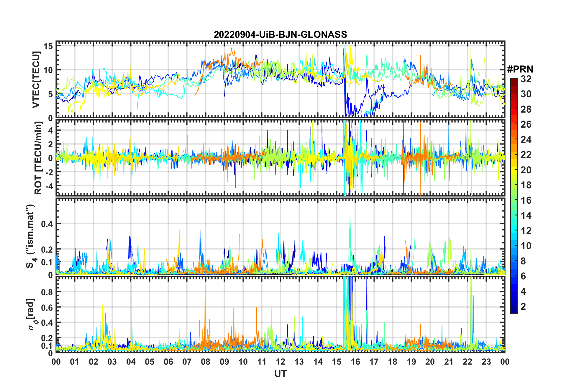561x392 pixels.
Task: Click the 15 tick label on the VTEC axis
Action: click(48, 46)
